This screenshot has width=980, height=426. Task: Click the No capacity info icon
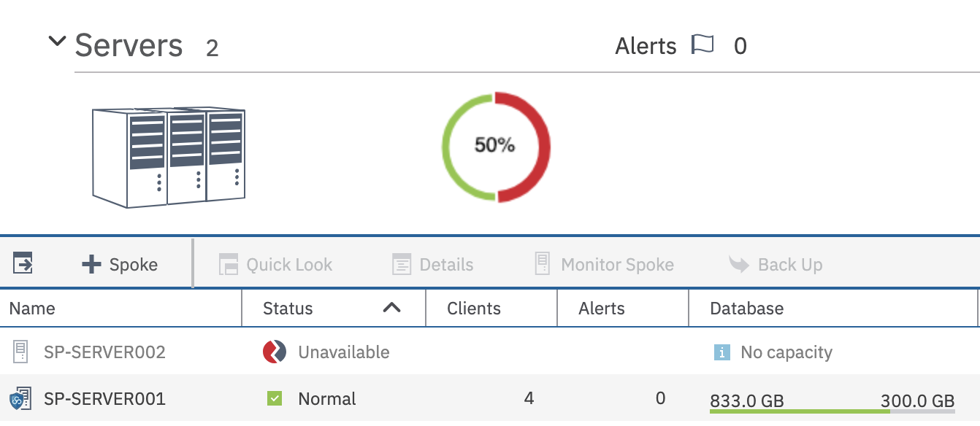[x=721, y=353]
